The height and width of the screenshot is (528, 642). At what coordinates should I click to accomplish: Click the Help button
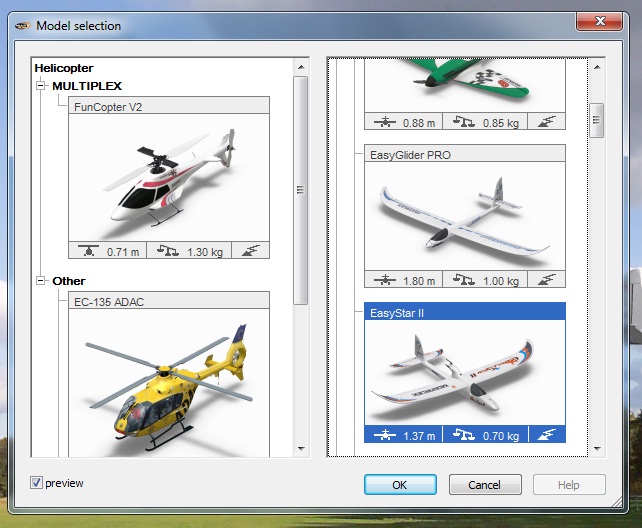pos(569,485)
